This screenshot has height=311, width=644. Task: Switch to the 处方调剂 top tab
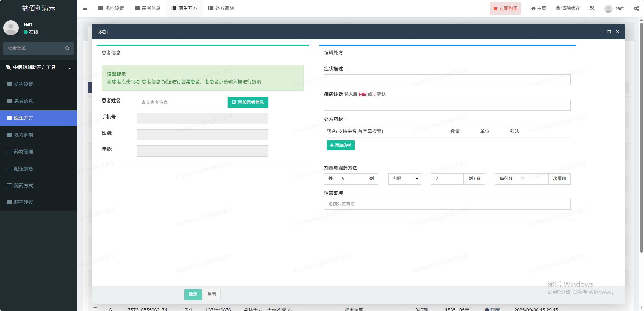click(x=221, y=8)
